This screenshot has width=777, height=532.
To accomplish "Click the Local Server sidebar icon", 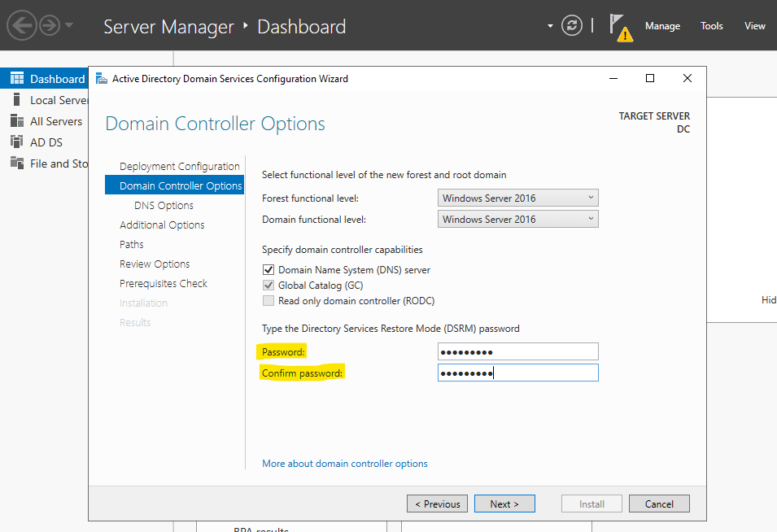I will click(x=16, y=100).
